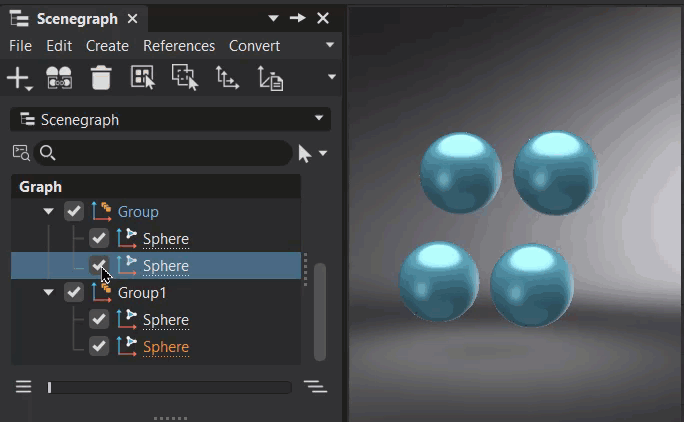Toggle checkbox of highlighted Sphere row

coord(99,265)
